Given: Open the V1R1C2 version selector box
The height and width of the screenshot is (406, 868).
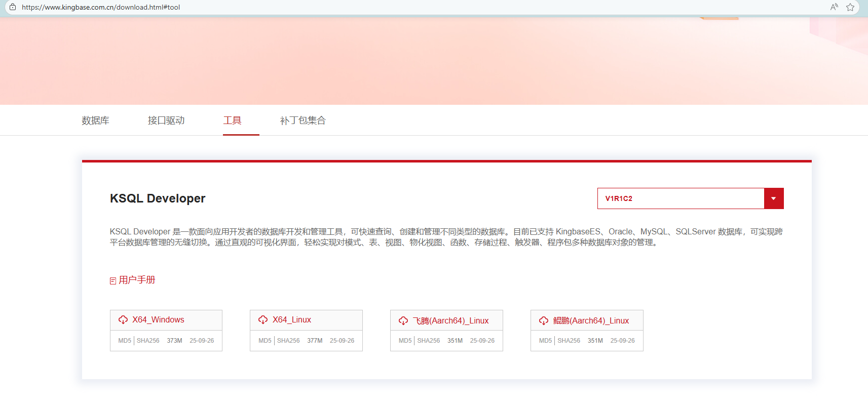Looking at the screenshot, I should (680, 198).
